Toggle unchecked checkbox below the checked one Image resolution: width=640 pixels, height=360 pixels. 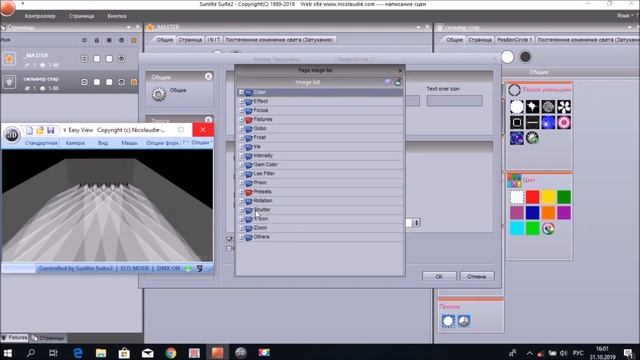tap(229, 248)
